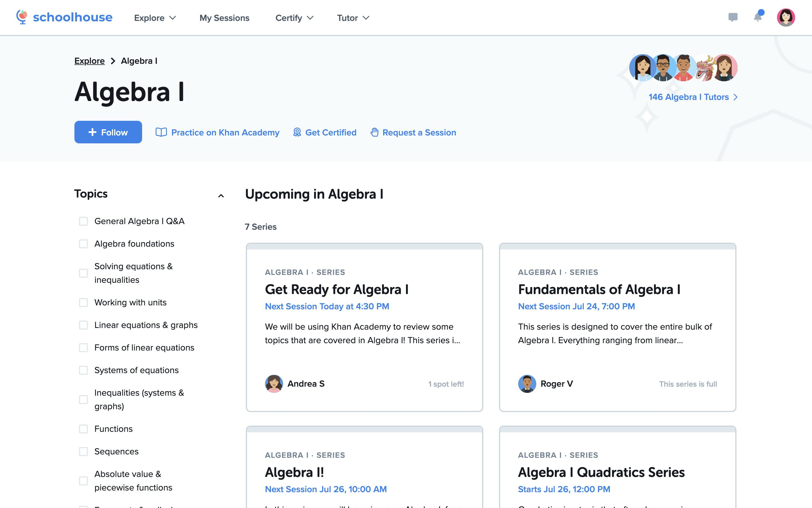Click the glasses-wearing tutor avatar
Viewport: 812px width, 508px height.
(663, 68)
